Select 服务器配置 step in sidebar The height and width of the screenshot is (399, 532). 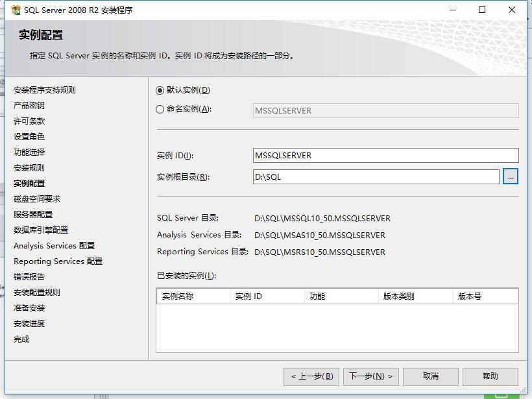pos(33,215)
